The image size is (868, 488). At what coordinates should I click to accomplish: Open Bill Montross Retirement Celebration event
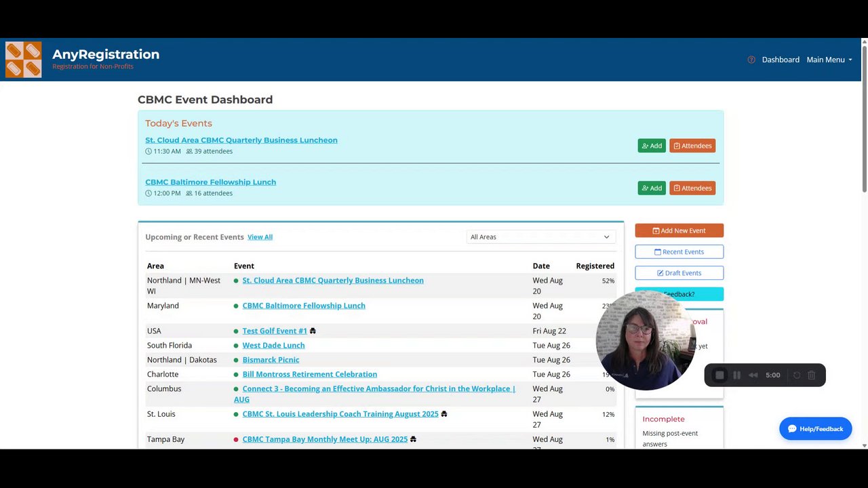coord(309,374)
